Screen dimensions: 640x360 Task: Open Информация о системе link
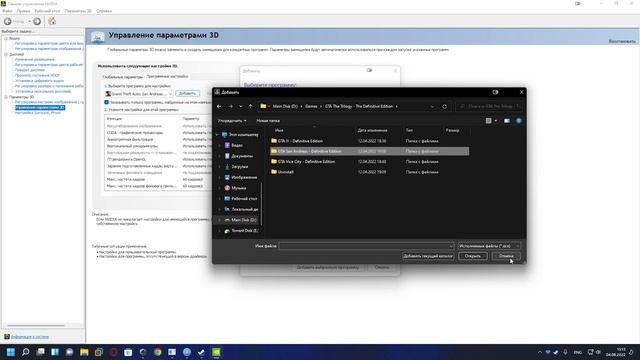30,337
